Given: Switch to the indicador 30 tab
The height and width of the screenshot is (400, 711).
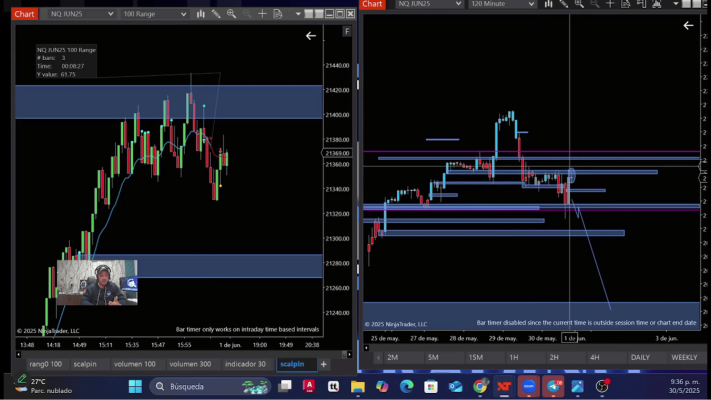Looking at the screenshot, I should click(245, 364).
